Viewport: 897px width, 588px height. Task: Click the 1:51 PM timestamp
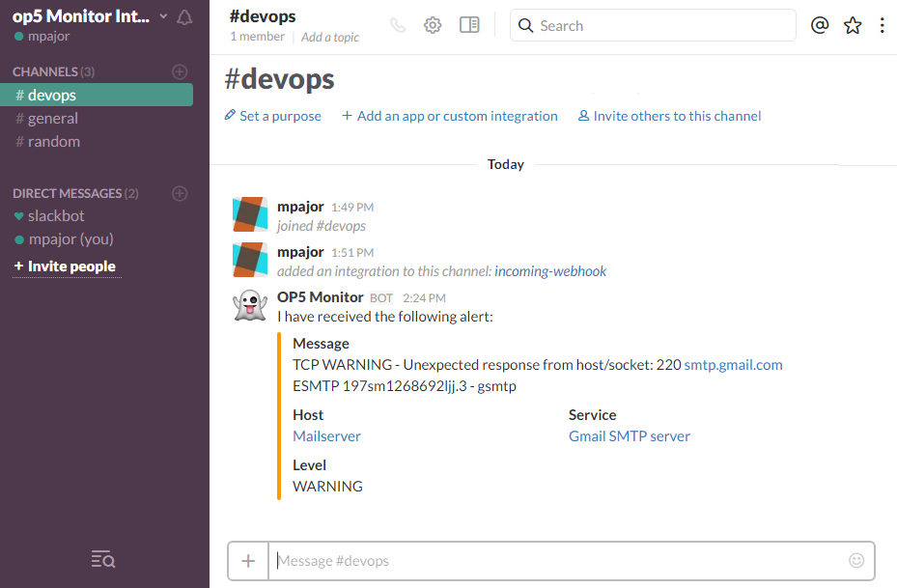point(352,253)
